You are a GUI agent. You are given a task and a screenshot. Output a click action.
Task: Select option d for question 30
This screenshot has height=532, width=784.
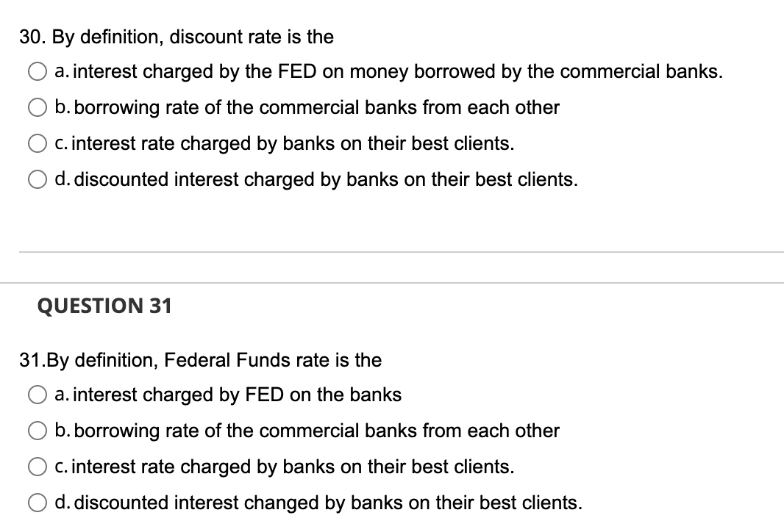(x=38, y=179)
